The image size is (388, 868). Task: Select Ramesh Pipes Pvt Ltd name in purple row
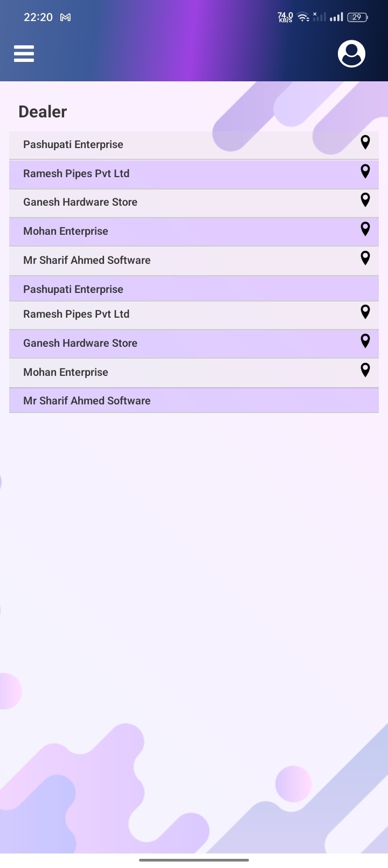click(x=76, y=173)
